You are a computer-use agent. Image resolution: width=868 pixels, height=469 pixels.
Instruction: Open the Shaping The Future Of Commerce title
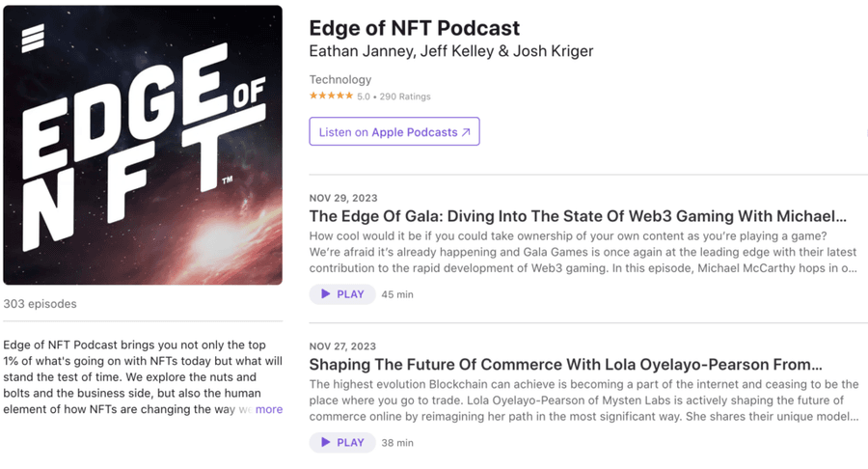click(x=565, y=365)
